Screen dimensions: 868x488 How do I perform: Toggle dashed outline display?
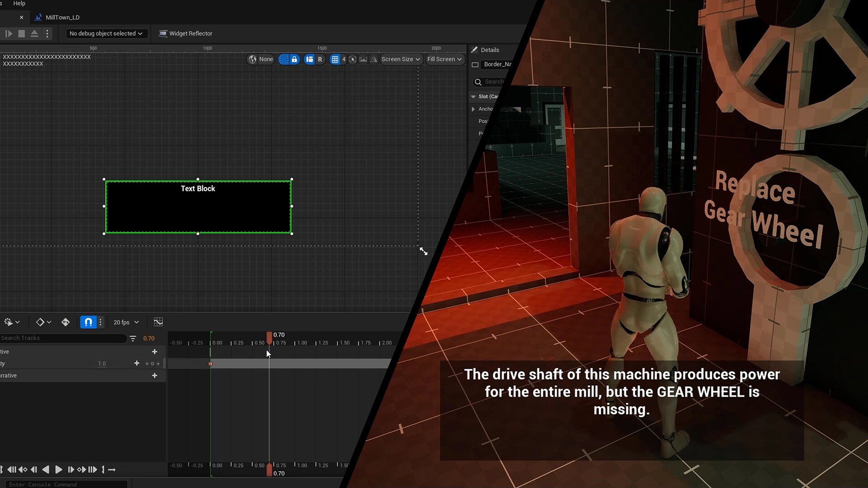click(283, 59)
